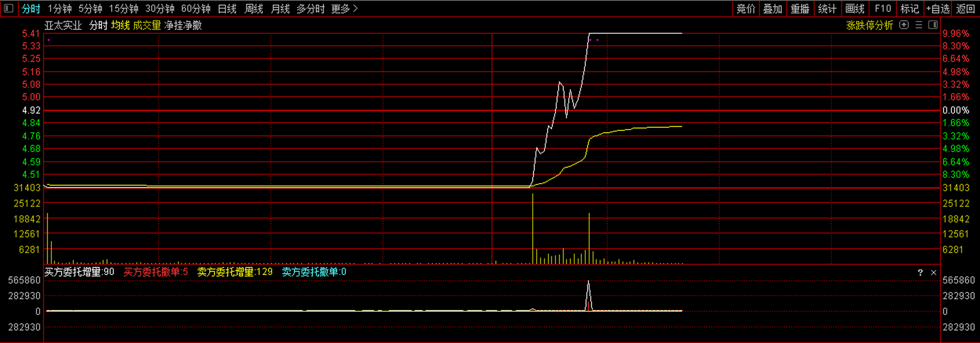Add stock via +自选 button
The height and width of the screenshot is (343, 980).
pos(938,9)
